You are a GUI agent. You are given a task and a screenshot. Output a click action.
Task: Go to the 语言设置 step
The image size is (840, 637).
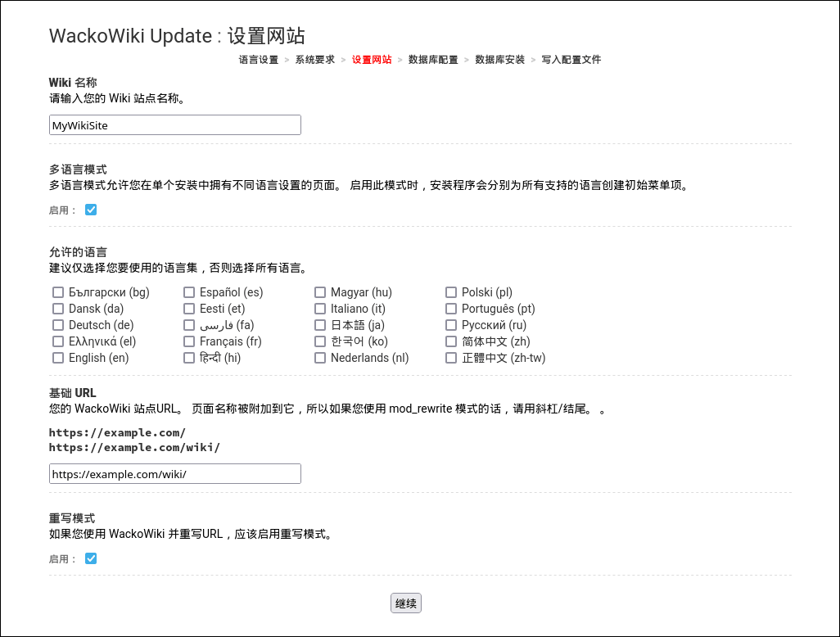click(259, 60)
